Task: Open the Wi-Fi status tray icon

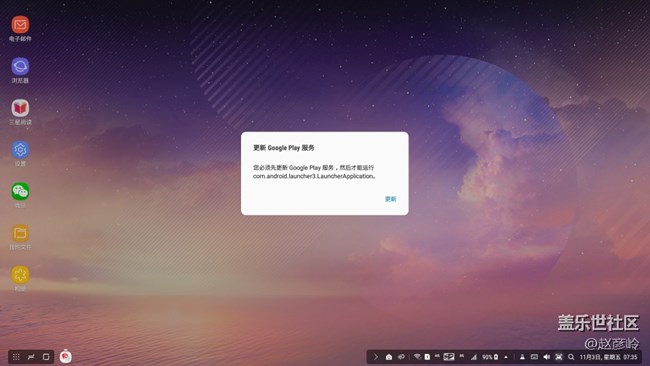Action: 417,357
